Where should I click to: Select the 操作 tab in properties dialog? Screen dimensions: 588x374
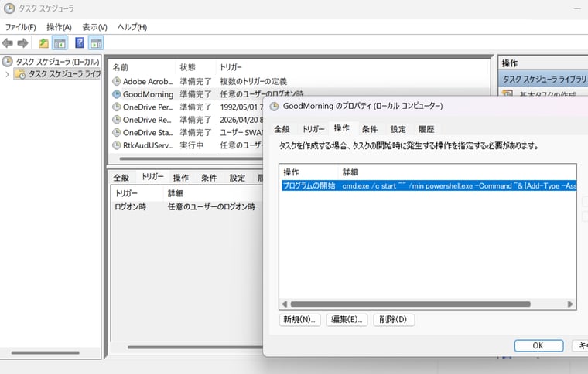coord(342,128)
